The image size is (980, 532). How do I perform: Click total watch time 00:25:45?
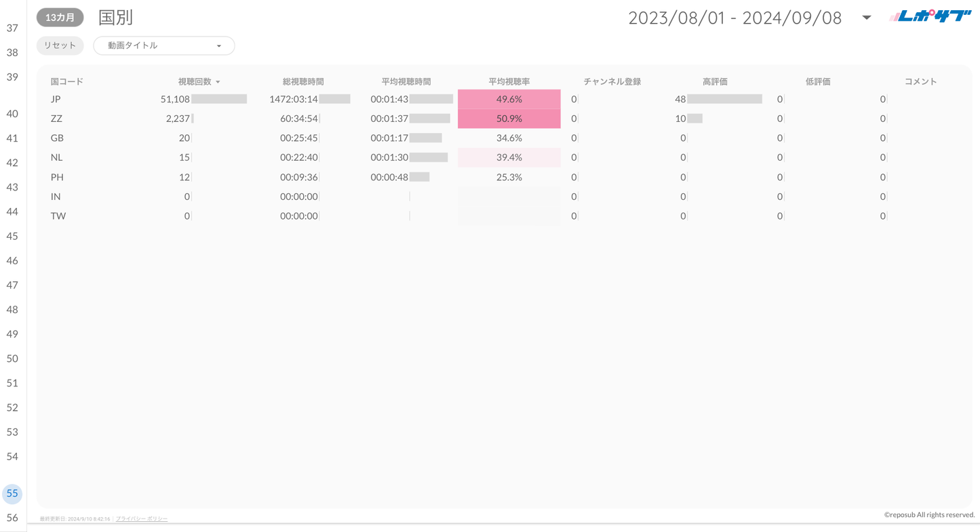299,138
